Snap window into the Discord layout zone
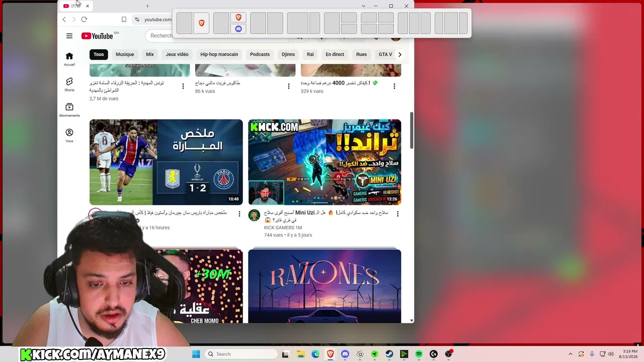 coord(238,29)
